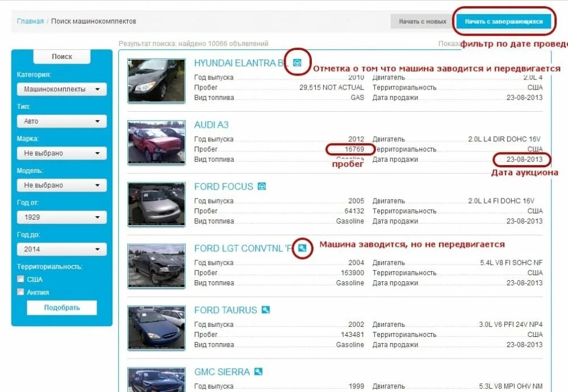Click the Ford Focus car thumbnail
This screenshot has height=392, width=568.
(x=157, y=204)
